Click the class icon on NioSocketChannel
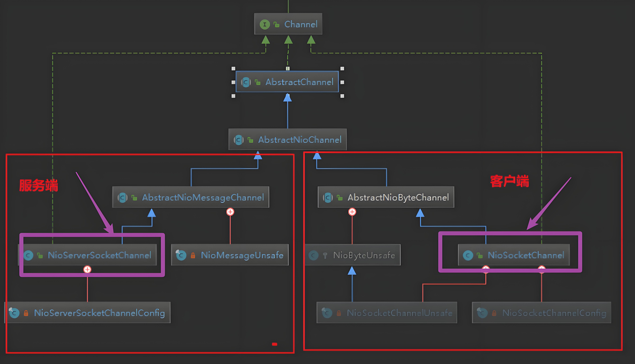The height and width of the screenshot is (364, 635). 468,255
